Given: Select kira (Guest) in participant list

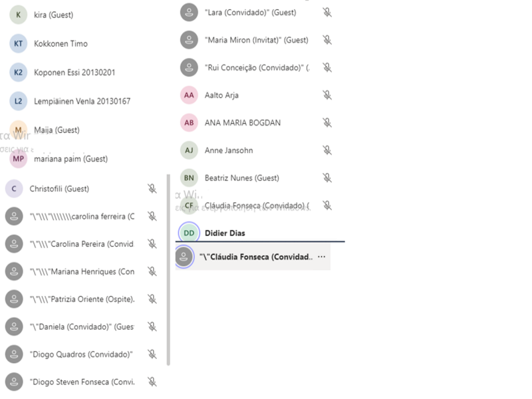Looking at the screenshot, I should (53, 15).
